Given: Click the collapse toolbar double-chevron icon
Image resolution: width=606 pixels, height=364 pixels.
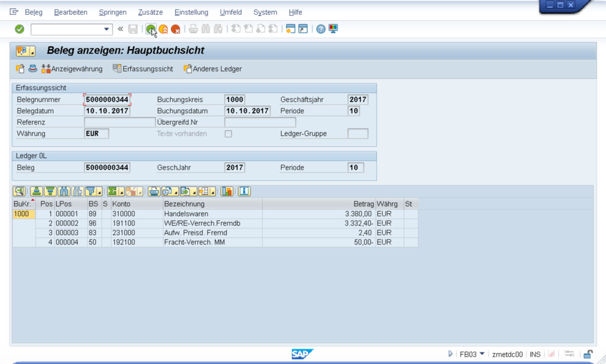Looking at the screenshot, I should (x=120, y=29).
